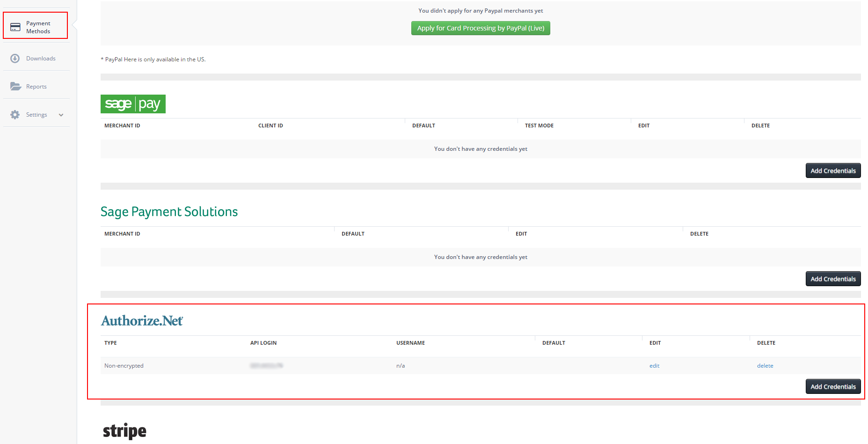Apply for Card Processing by PayPal (Live)
The width and height of the screenshot is (868, 444).
(481, 28)
